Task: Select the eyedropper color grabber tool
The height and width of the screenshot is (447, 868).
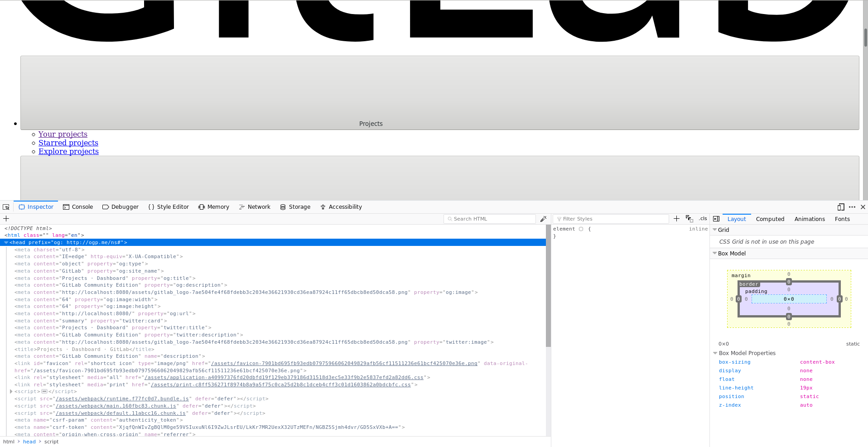Action: [543, 219]
